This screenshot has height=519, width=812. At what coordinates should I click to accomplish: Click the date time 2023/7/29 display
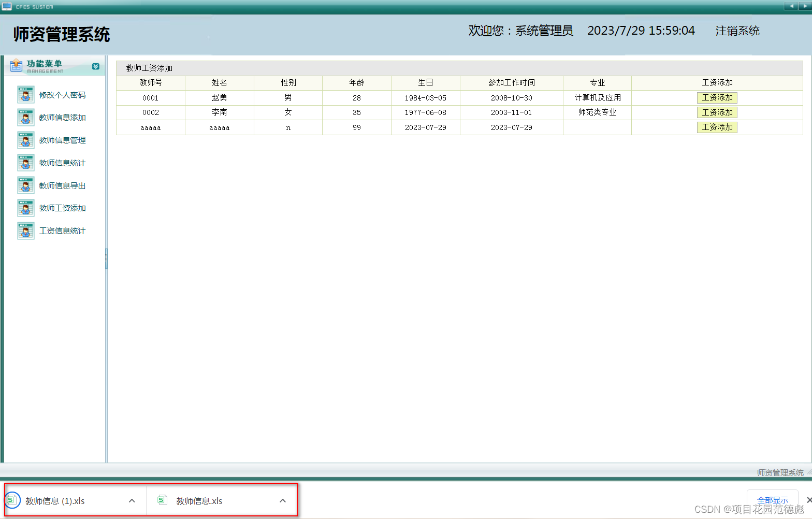(x=641, y=31)
